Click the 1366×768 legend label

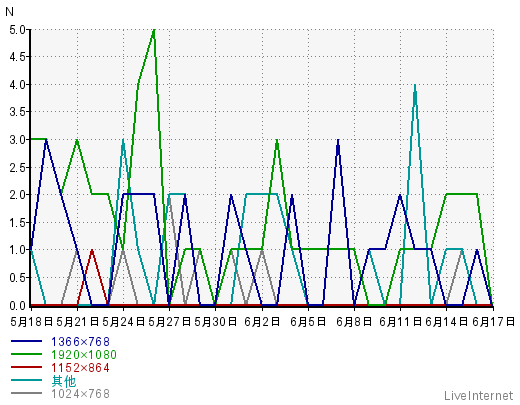80,342
